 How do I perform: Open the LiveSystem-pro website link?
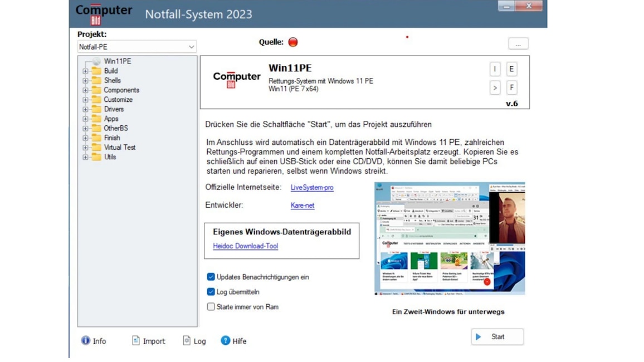pyautogui.click(x=312, y=188)
